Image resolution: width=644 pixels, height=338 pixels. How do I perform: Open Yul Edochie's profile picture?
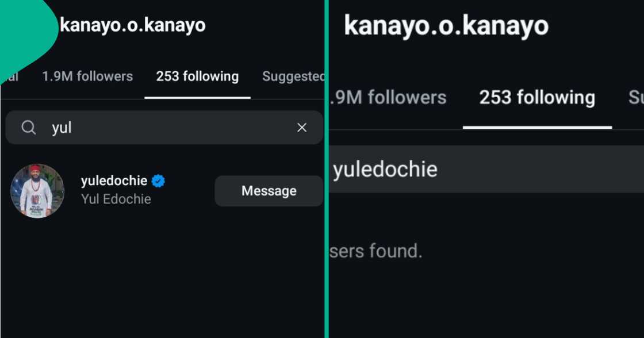click(x=37, y=191)
